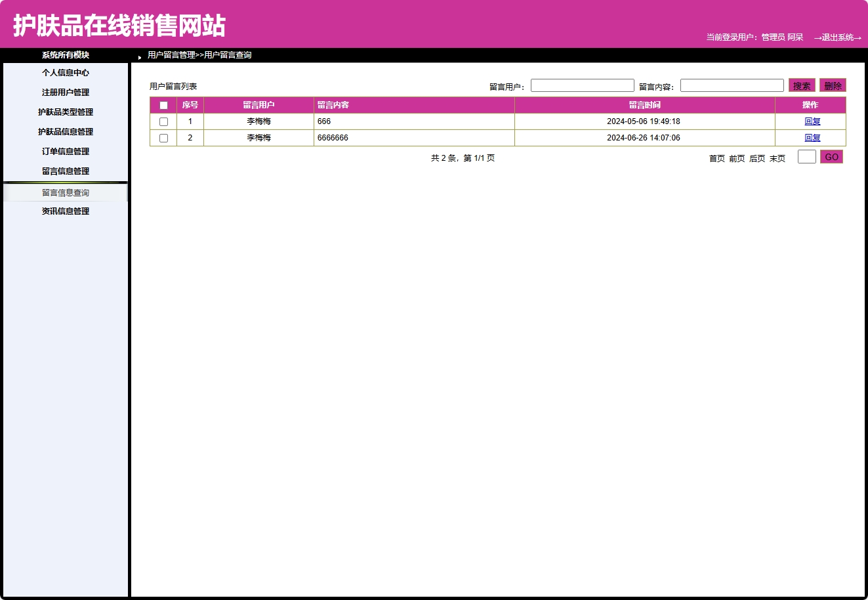
Task: Open the 订单信息管理 module
Action: tap(65, 151)
